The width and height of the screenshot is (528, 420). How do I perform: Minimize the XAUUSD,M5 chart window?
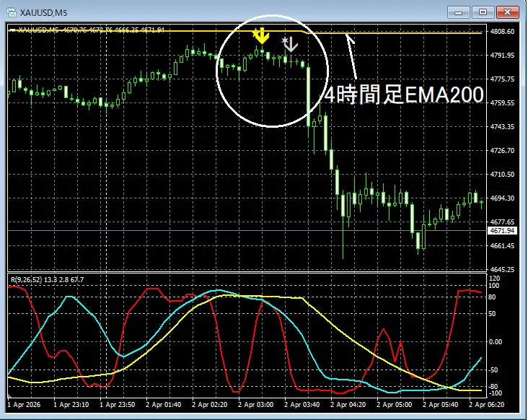(458, 12)
